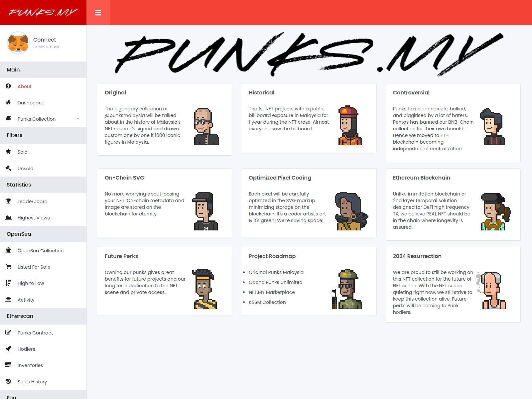Image resolution: width=532 pixels, height=399 pixels.
Task: Click the PUNKS.MY logo in header
Action: (x=43, y=13)
